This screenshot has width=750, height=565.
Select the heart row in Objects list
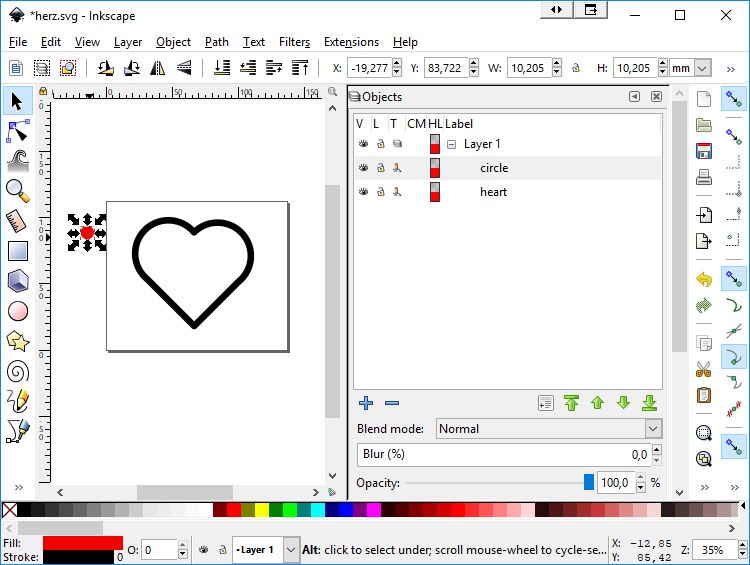(507, 192)
